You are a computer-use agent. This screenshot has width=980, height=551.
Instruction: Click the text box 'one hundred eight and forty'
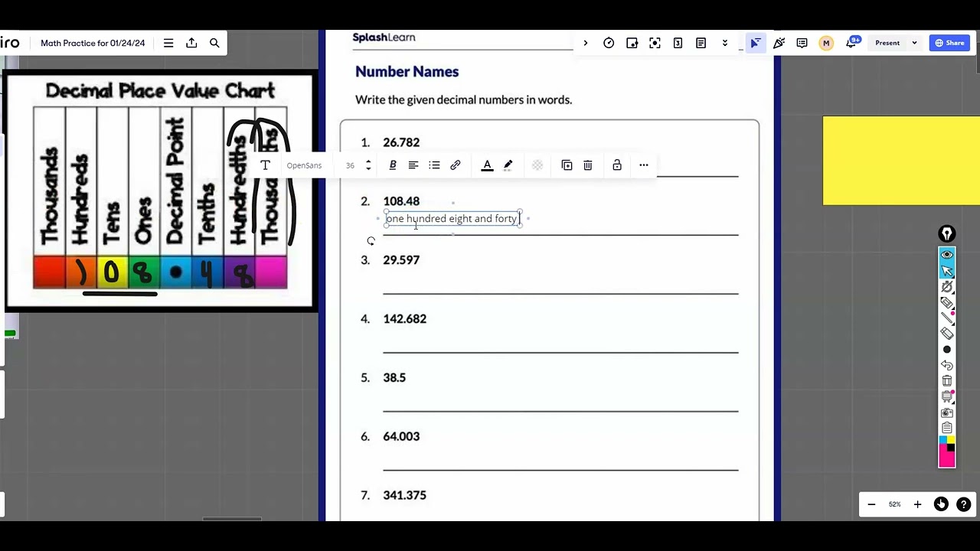coord(452,219)
